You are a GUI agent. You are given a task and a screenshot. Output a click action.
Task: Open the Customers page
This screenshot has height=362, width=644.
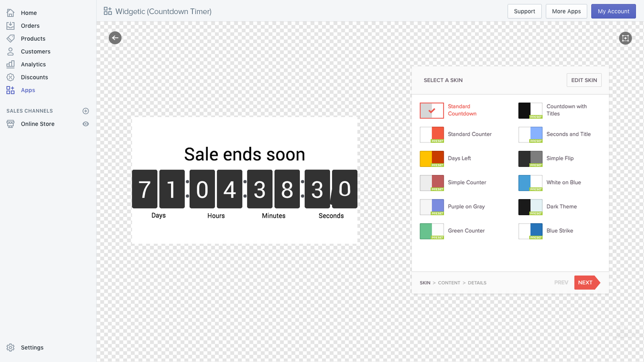(35, 51)
